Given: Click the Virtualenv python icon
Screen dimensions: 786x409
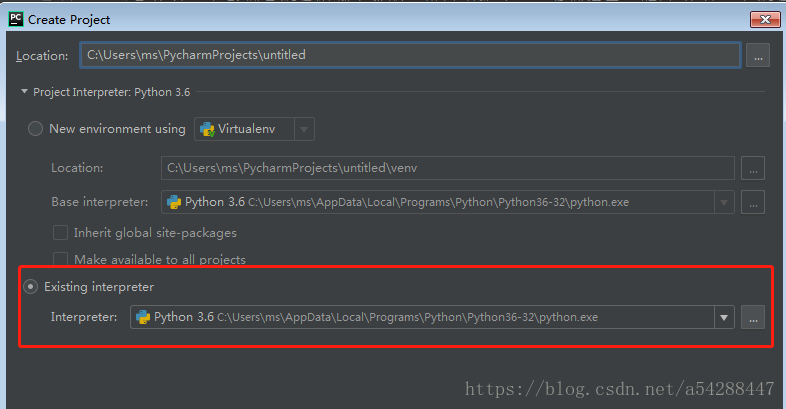Looking at the screenshot, I should point(207,129).
